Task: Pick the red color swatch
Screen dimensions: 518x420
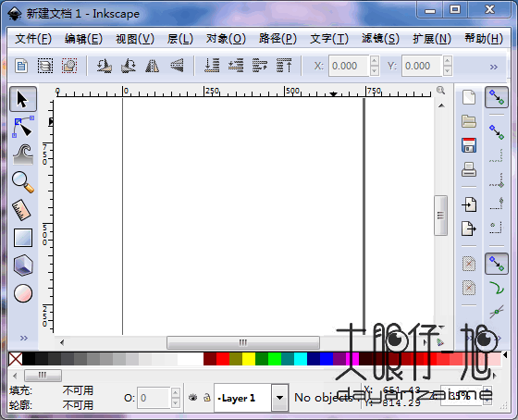Action: 223,359
